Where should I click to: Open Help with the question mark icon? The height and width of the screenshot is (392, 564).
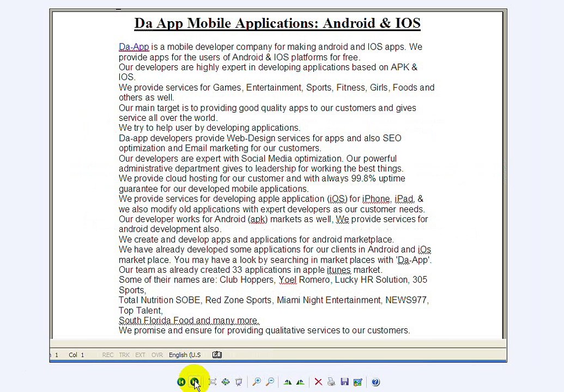point(375,382)
